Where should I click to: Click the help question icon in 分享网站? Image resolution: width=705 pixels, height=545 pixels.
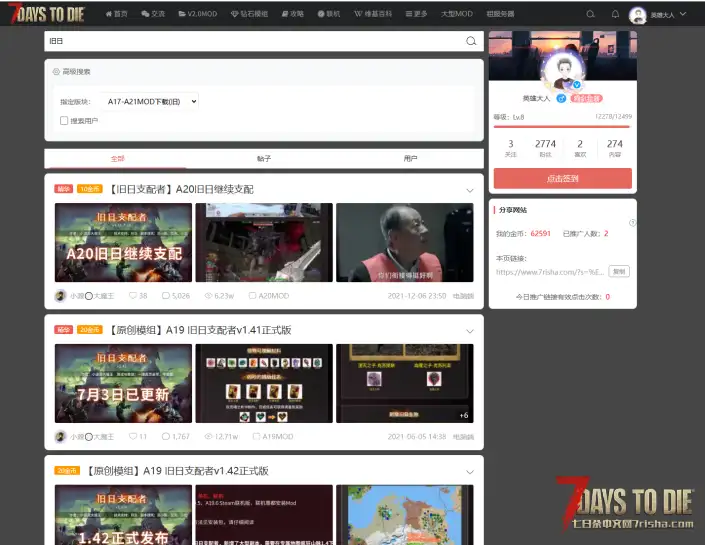(x=632, y=223)
